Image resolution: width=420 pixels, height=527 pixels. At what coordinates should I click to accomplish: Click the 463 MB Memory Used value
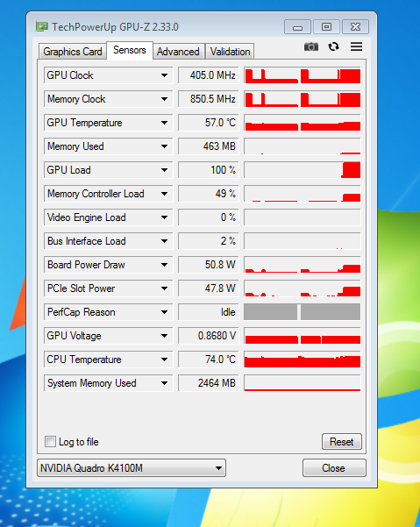click(x=209, y=146)
